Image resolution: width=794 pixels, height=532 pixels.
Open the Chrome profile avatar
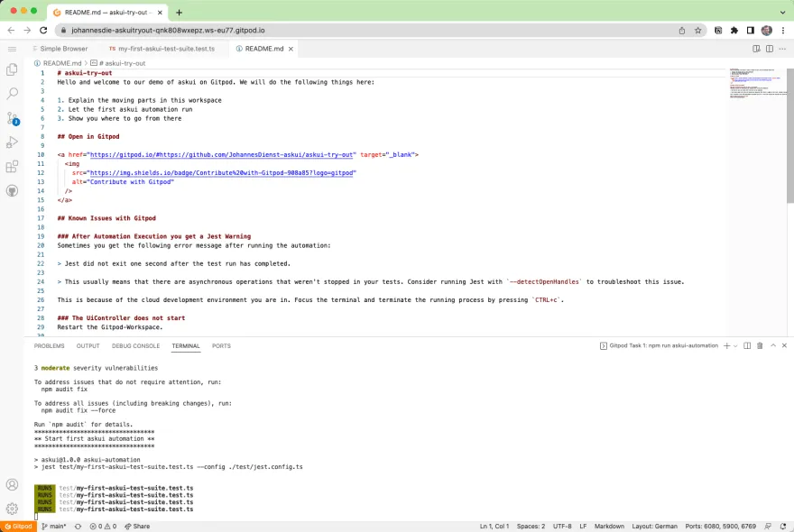click(x=767, y=31)
